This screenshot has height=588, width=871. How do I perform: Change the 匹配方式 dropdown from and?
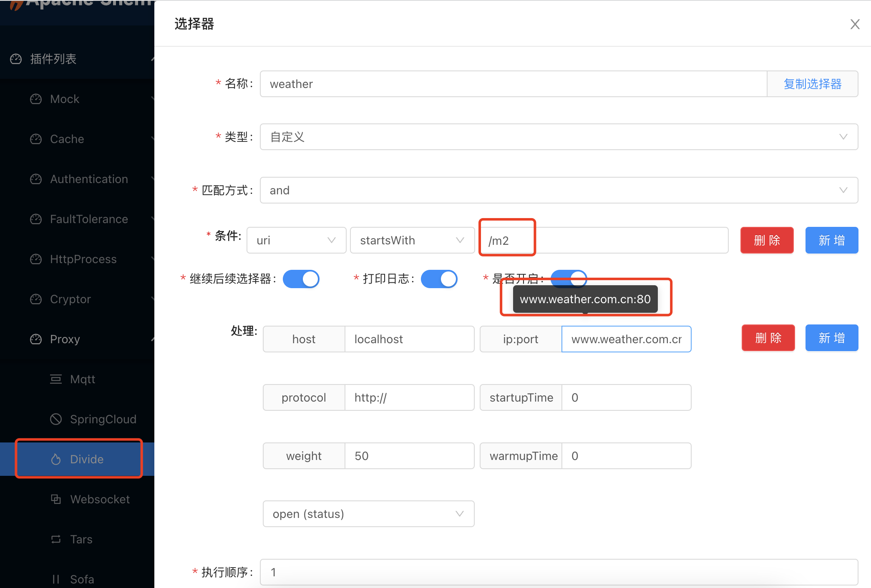559,190
